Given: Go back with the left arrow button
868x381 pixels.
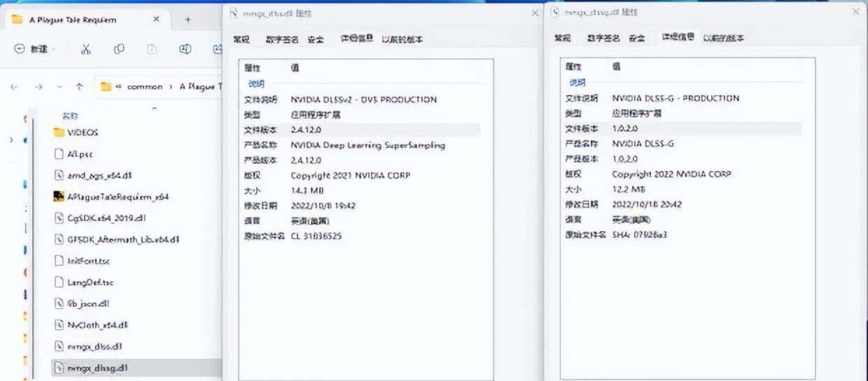Looking at the screenshot, I should point(15,87).
